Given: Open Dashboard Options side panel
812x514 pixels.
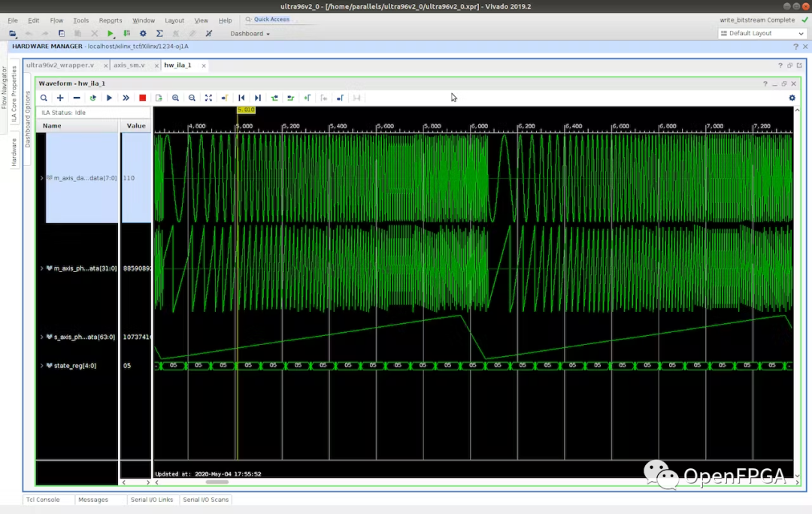Looking at the screenshot, I should (x=28, y=119).
